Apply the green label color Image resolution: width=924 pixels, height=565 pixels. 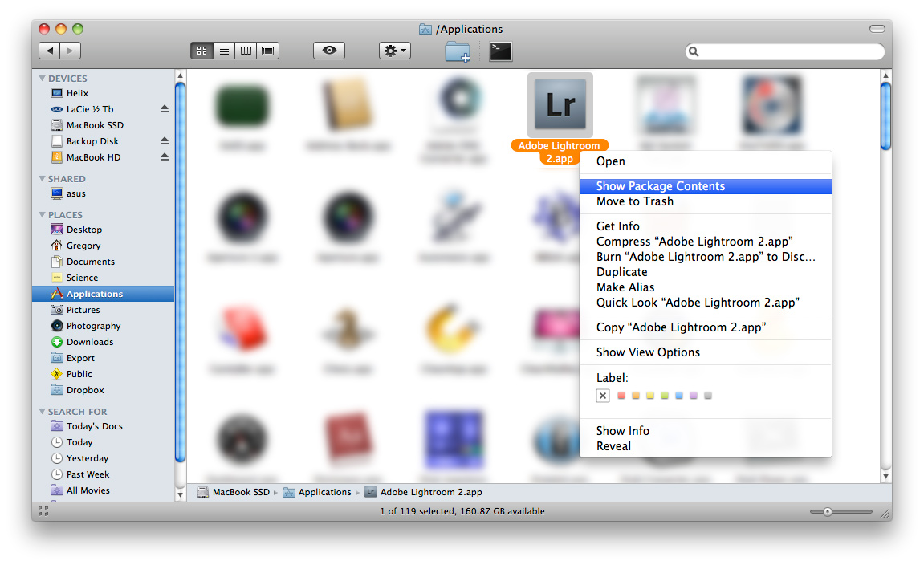tap(665, 396)
